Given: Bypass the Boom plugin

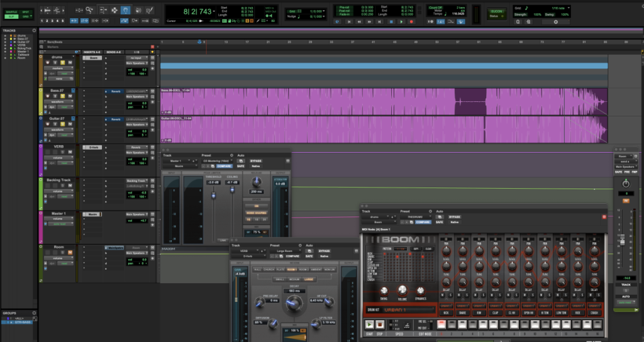Looking at the screenshot, I should (x=454, y=217).
